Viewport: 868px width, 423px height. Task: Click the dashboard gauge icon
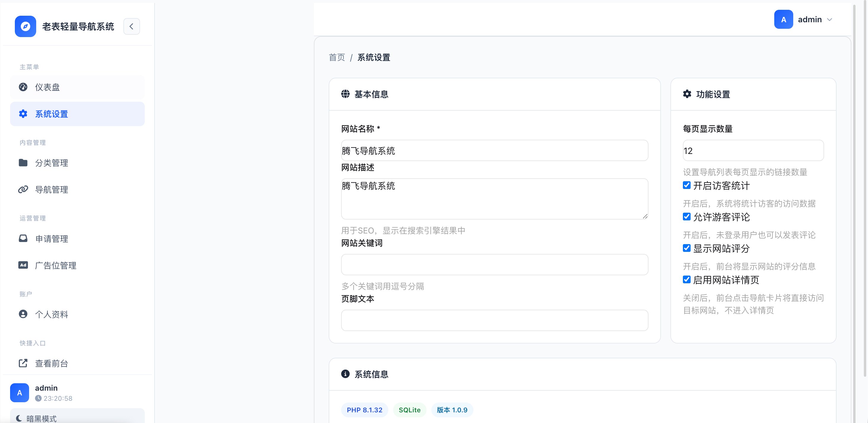tap(23, 87)
